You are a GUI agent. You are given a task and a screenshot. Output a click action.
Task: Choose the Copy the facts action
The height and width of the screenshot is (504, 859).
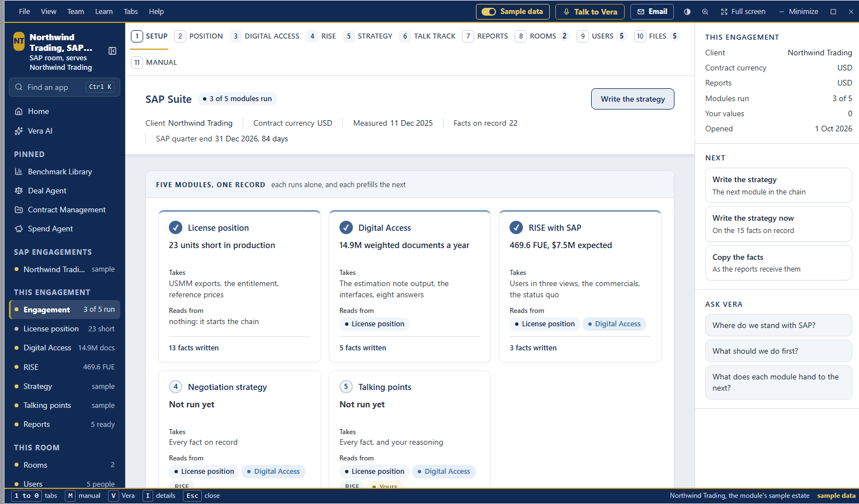click(x=778, y=263)
